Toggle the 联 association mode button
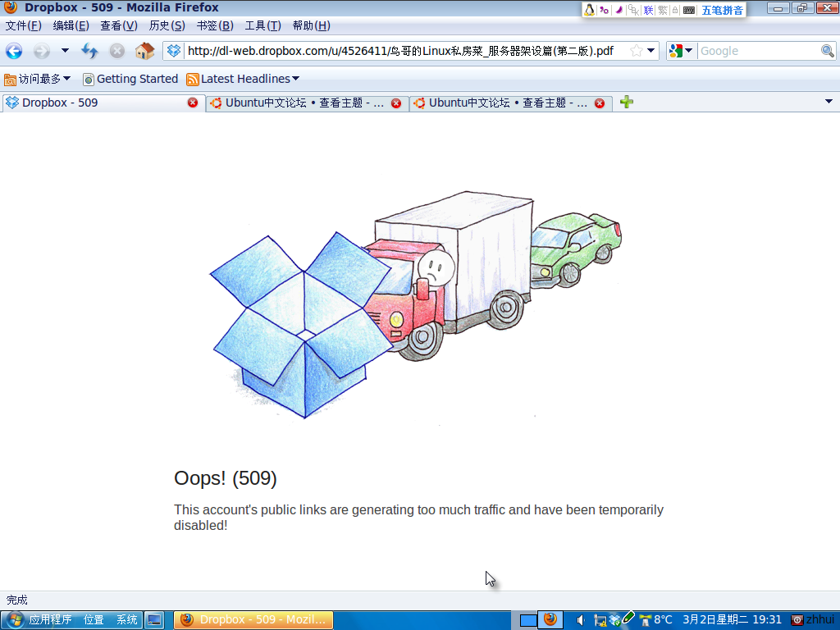Image resolution: width=840 pixels, height=630 pixels. coord(648,10)
